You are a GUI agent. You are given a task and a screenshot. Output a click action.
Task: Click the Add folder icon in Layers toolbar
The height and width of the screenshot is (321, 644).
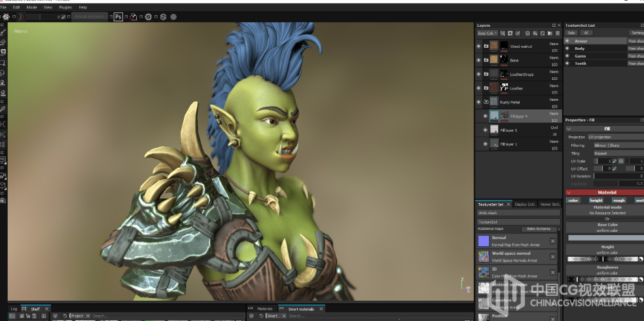[x=550, y=33]
